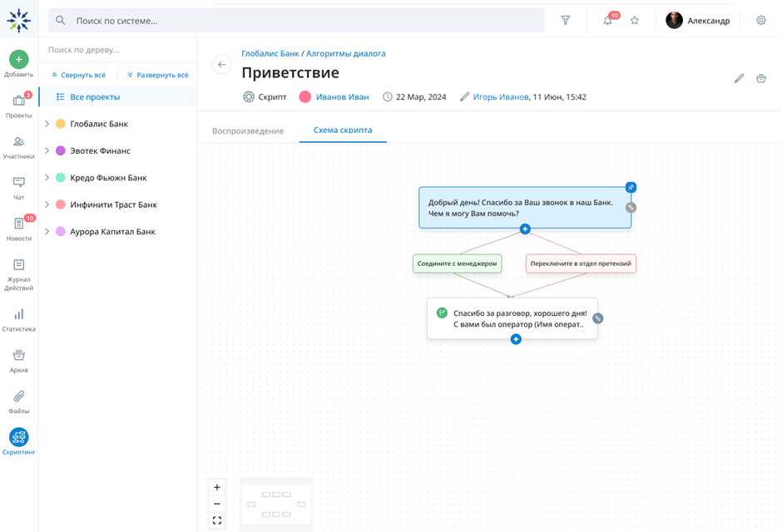Click plus button below greeting node
This screenshot has width=782, height=532.
point(525,229)
